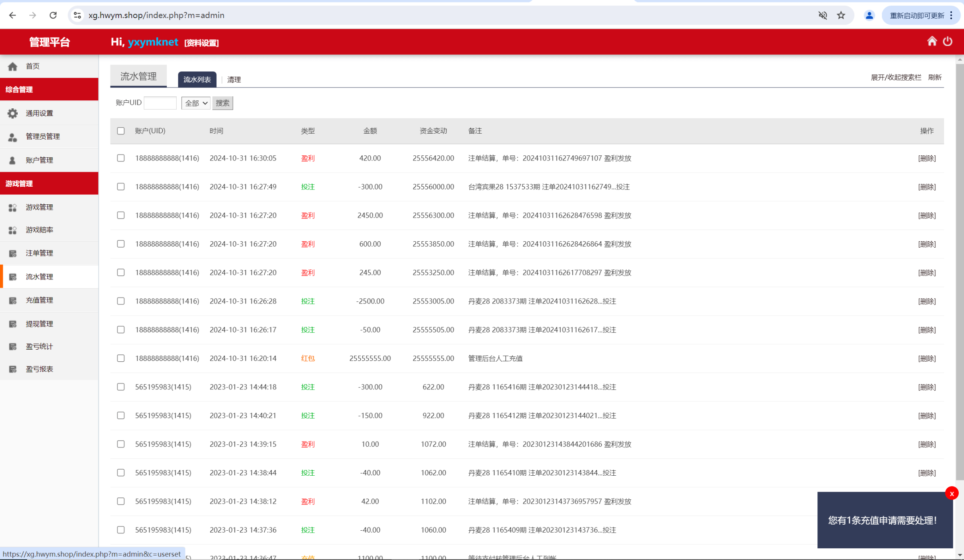Screen dimensions: 964x560
Task: Click the 游戏赔率 sidebar icon
Action: click(x=12, y=230)
